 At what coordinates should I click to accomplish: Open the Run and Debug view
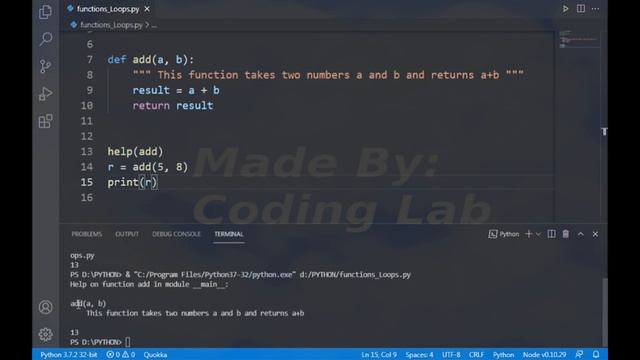pos(45,93)
